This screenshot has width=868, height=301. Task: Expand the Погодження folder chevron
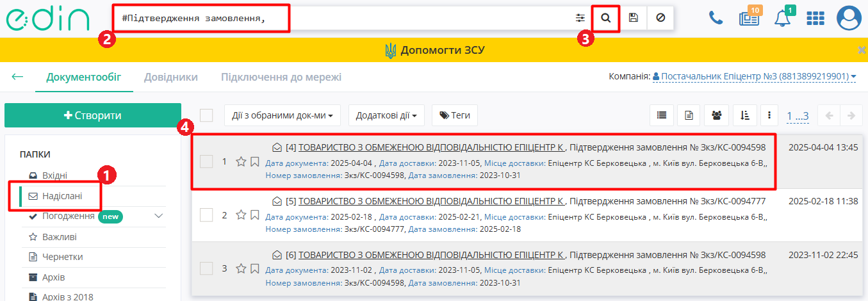pyautogui.click(x=159, y=216)
